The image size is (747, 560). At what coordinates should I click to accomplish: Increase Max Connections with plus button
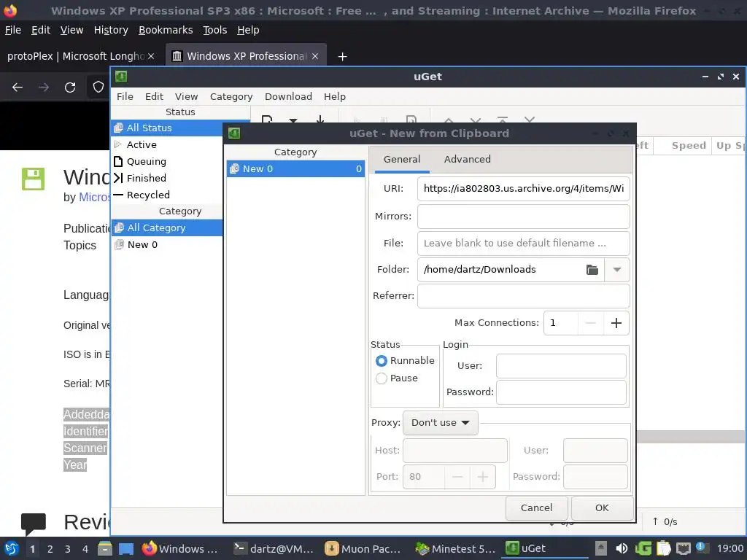point(616,323)
